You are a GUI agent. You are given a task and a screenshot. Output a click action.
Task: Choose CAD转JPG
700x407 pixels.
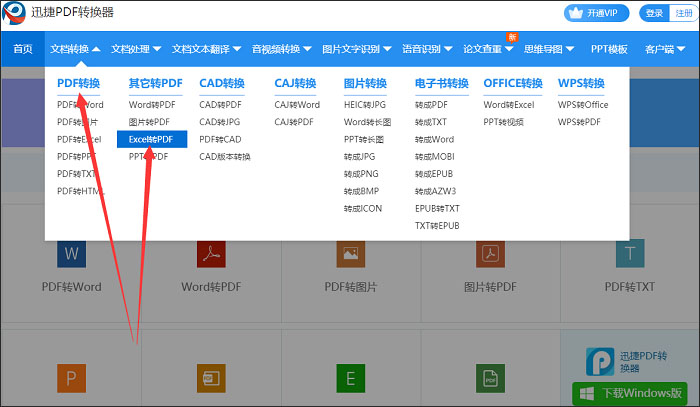pyautogui.click(x=219, y=122)
